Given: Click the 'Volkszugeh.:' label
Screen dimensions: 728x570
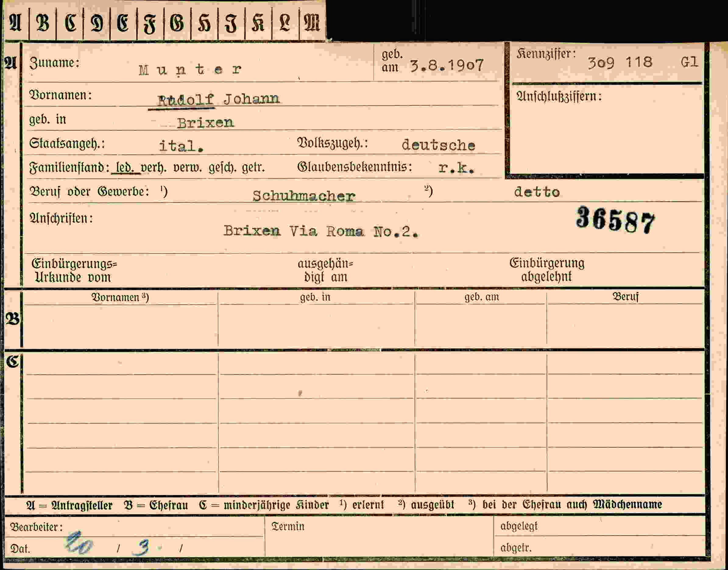Looking at the screenshot, I should tap(333, 143).
